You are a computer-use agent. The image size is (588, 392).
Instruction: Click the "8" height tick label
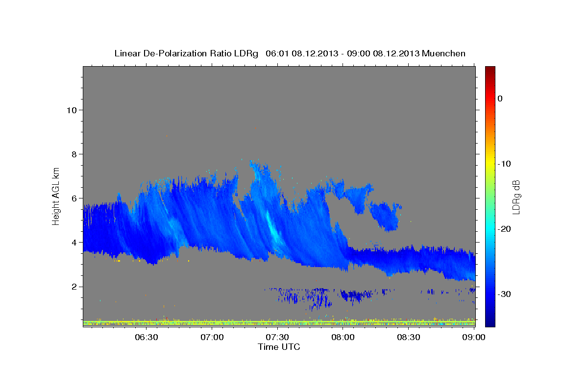point(74,154)
